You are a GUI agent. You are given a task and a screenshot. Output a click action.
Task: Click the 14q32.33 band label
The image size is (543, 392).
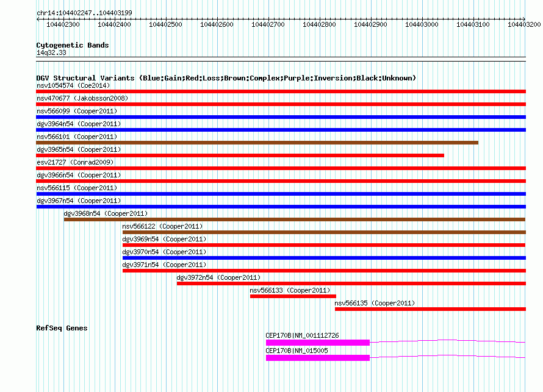[51, 52]
